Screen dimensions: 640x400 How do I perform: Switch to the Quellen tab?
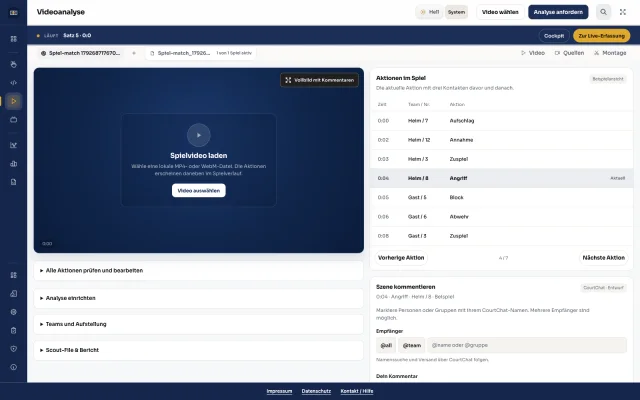click(569, 53)
